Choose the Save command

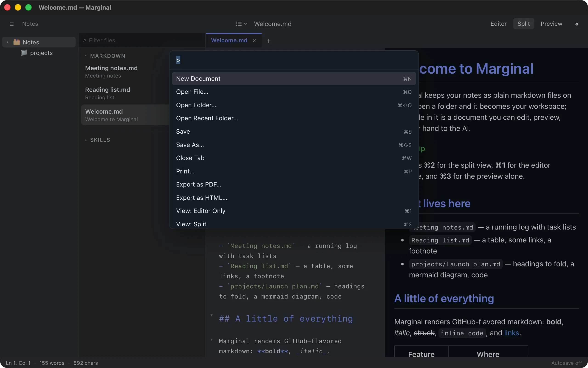[294, 132]
